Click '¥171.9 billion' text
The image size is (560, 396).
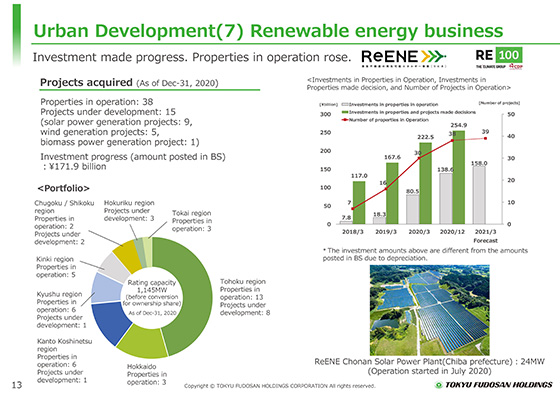[78, 166]
